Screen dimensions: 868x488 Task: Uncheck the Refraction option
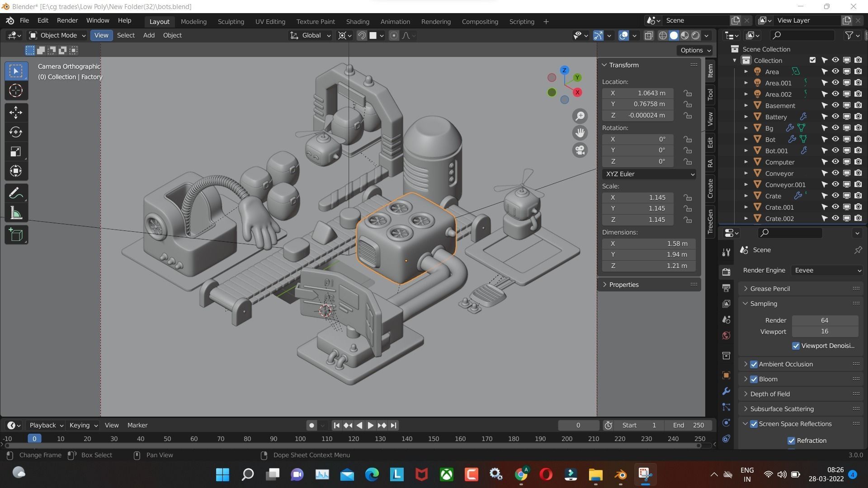791,441
